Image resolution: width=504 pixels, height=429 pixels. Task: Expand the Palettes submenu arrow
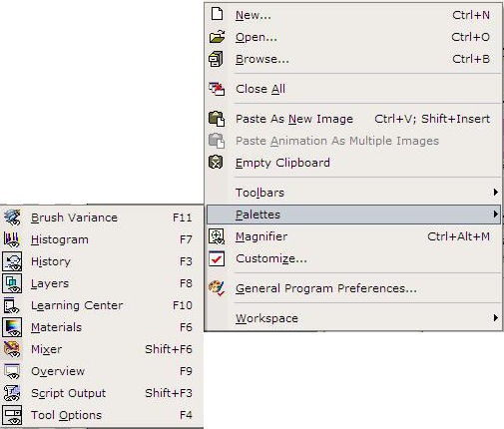pyautogui.click(x=496, y=214)
